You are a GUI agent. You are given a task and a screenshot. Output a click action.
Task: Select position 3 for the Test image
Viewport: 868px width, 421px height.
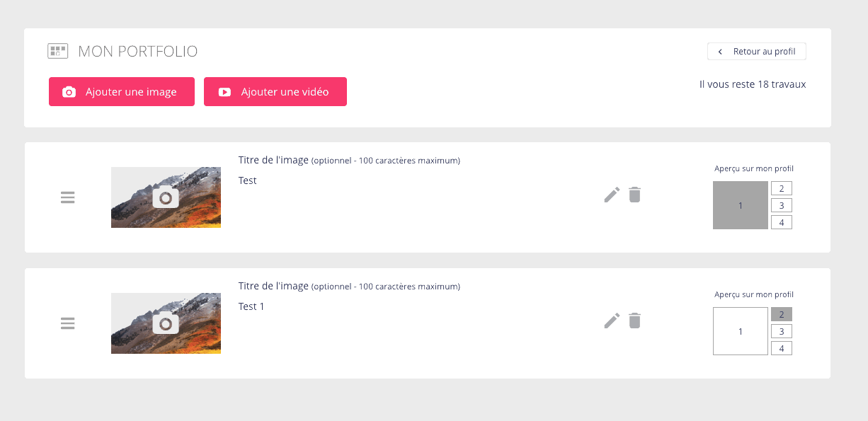click(x=782, y=205)
